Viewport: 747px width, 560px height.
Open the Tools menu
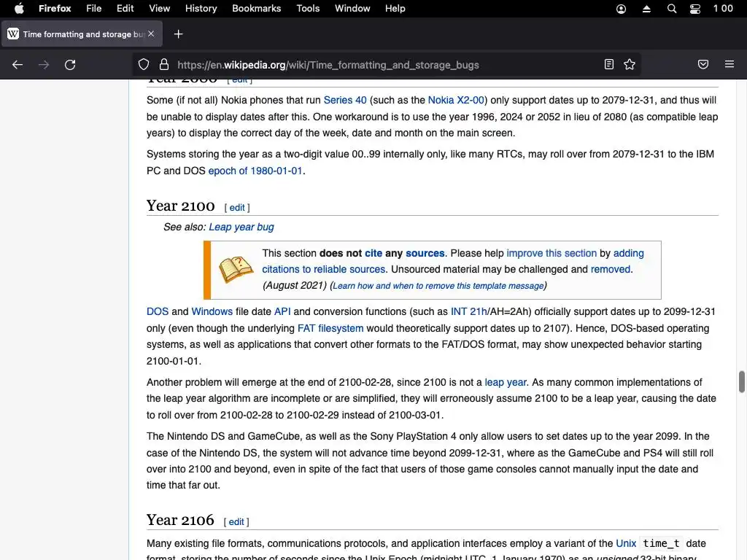(x=308, y=9)
